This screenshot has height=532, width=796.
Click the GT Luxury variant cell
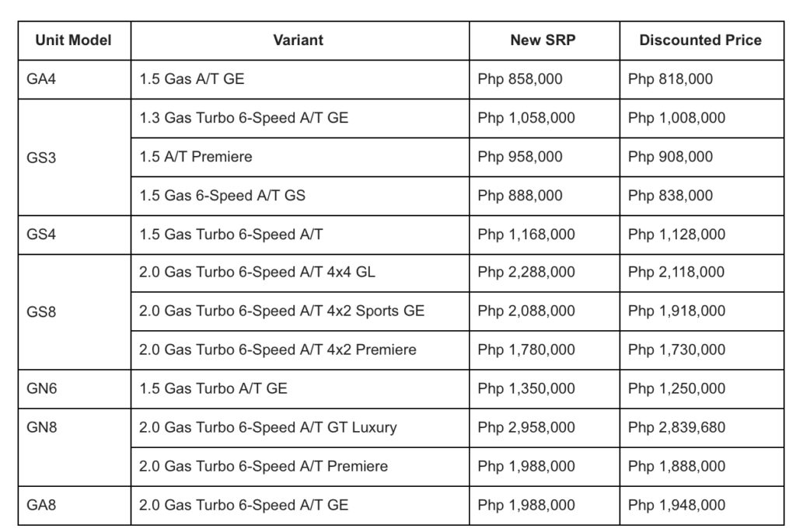pos(299,428)
